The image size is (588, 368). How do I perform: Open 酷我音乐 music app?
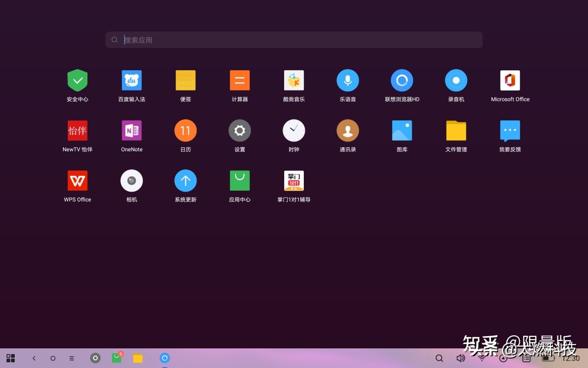pos(294,81)
